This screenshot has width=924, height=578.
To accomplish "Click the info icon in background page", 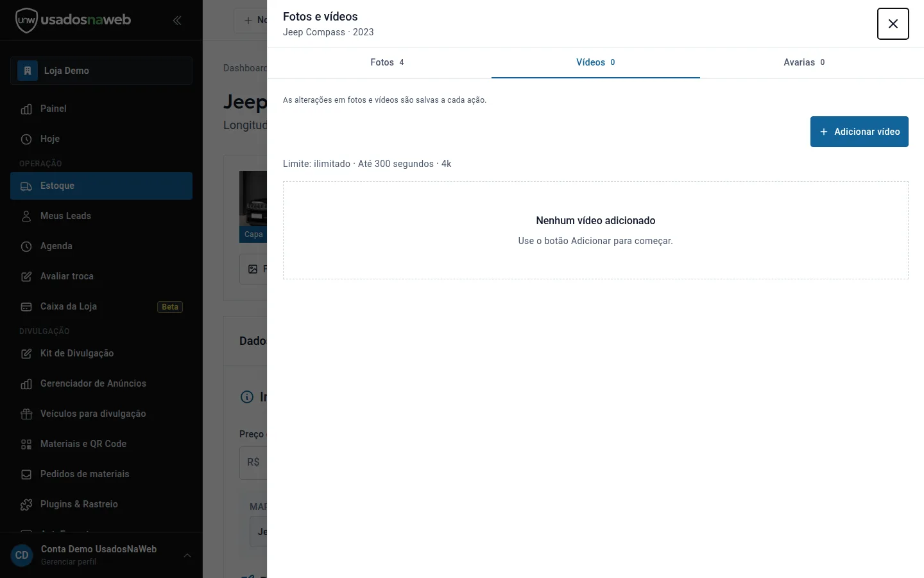I will click(x=247, y=397).
